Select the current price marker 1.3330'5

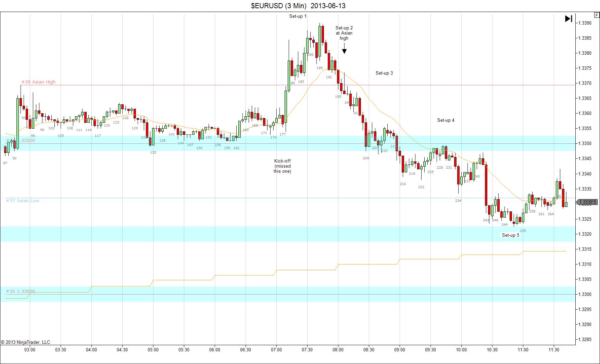pos(587,202)
